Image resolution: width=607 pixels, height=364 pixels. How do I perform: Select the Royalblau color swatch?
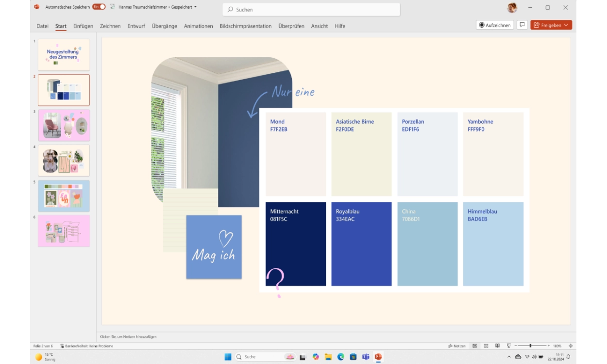[361, 244]
